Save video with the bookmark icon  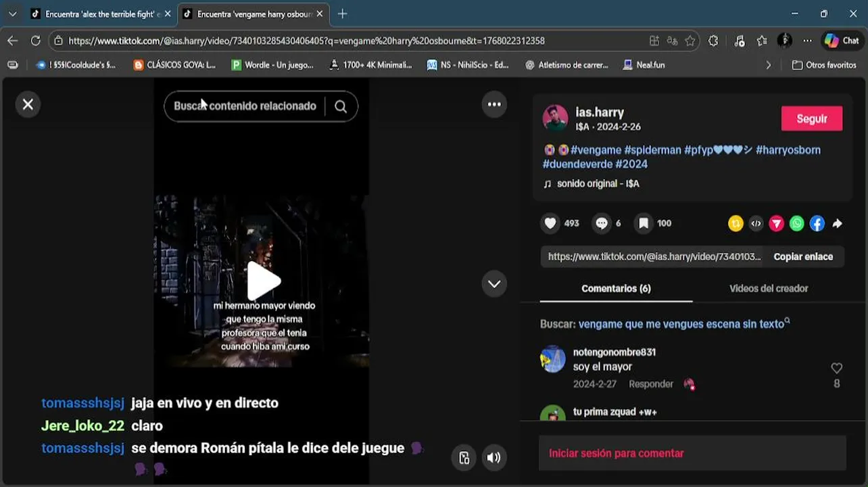[644, 223]
